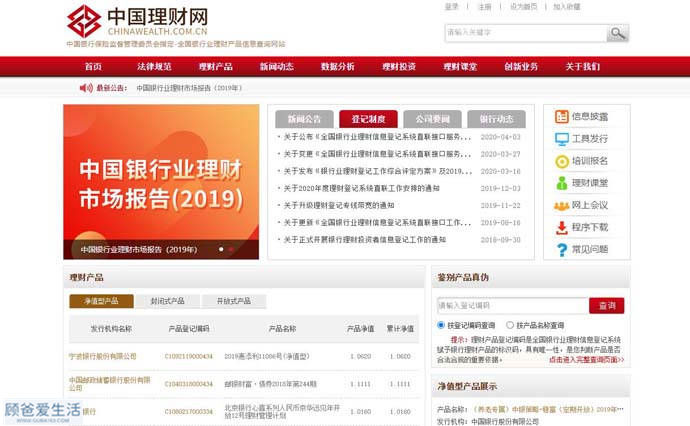Open 程序下载 download icon
The height and width of the screenshot is (426, 690).
(x=562, y=228)
